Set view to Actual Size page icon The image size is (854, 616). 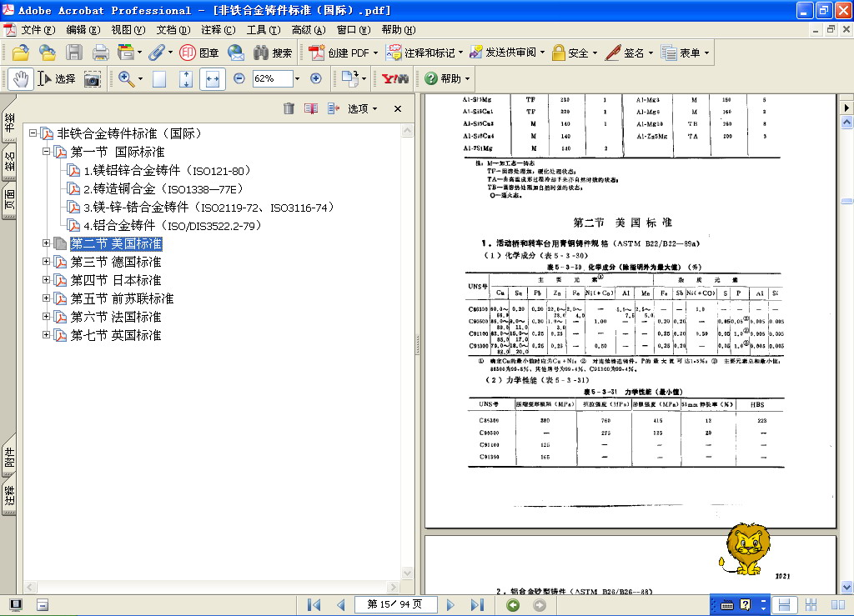(x=159, y=79)
